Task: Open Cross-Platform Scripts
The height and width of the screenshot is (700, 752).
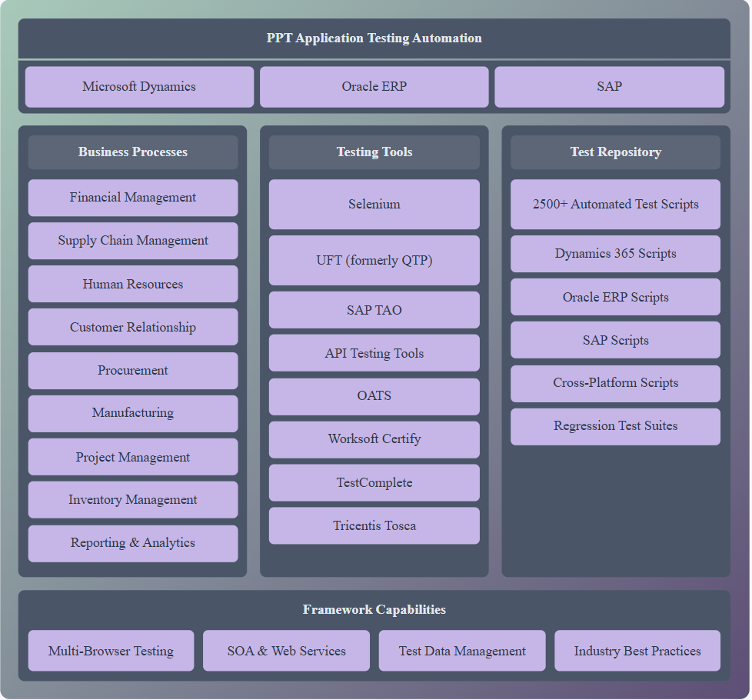Action: coord(615,384)
